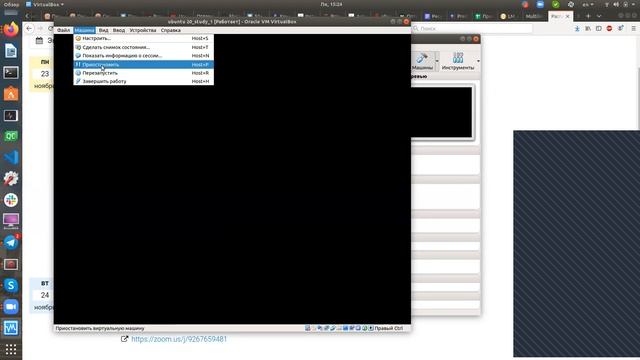640x360 pixels.
Task: Click extension icon left of hamburger menu
Action: (620, 29)
